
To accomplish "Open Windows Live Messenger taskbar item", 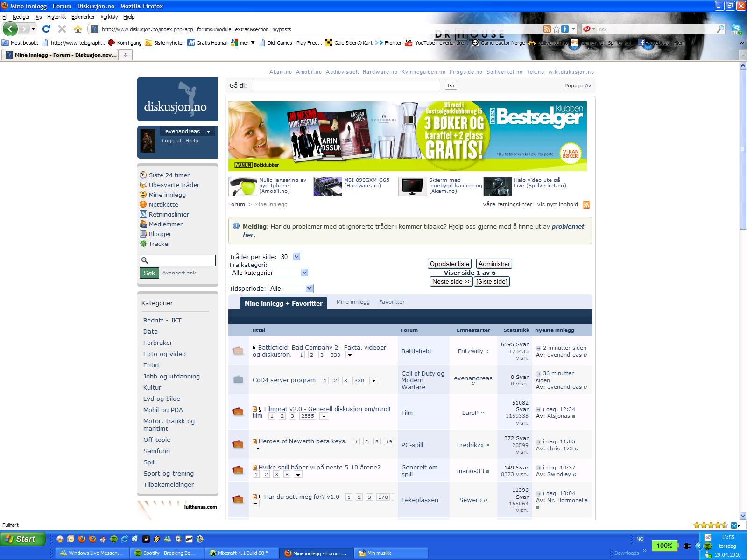I will tap(92, 553).
